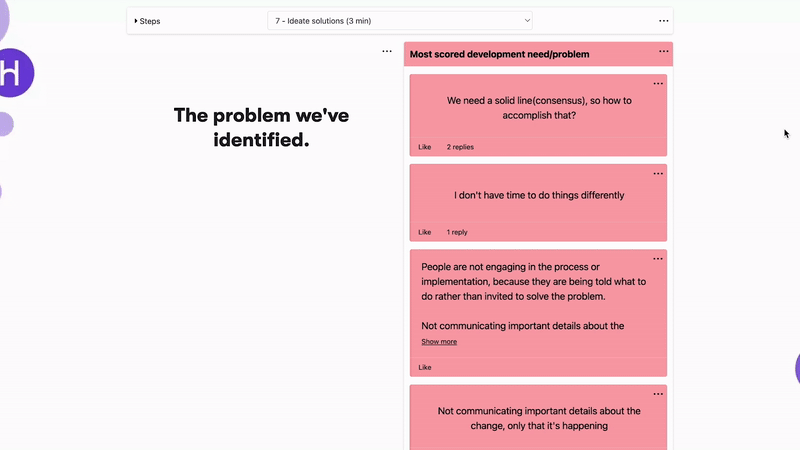Expand the Steps disclosure triangle
This screenshot has width=800, height=450.
coord(136,21)
